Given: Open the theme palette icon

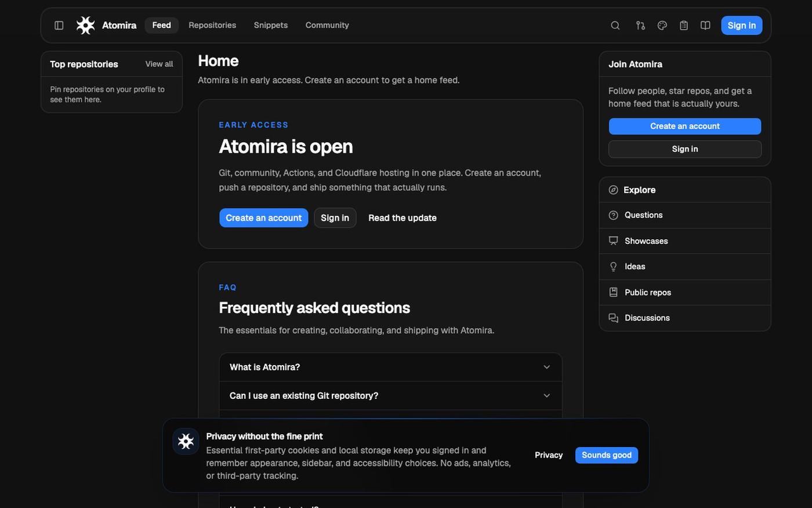Looking at the screenshot, I should pyautogui.click(x=662, y=26).
